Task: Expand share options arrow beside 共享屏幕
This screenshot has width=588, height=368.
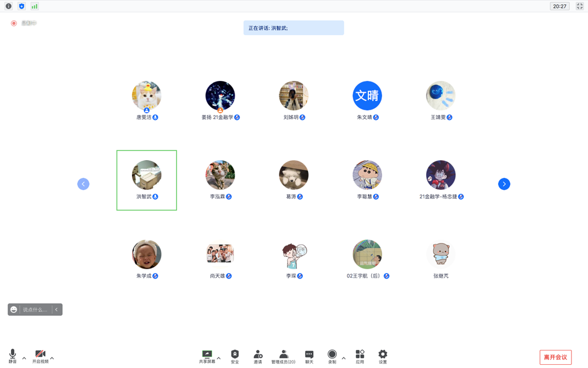Action: [x=219, y=358]
